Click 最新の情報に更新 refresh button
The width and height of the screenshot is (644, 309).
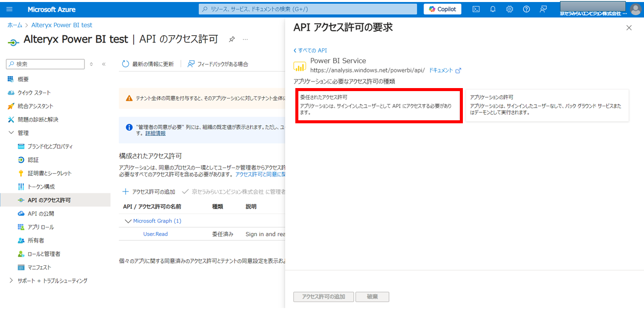pyautogui.click(x=148, y=64)
